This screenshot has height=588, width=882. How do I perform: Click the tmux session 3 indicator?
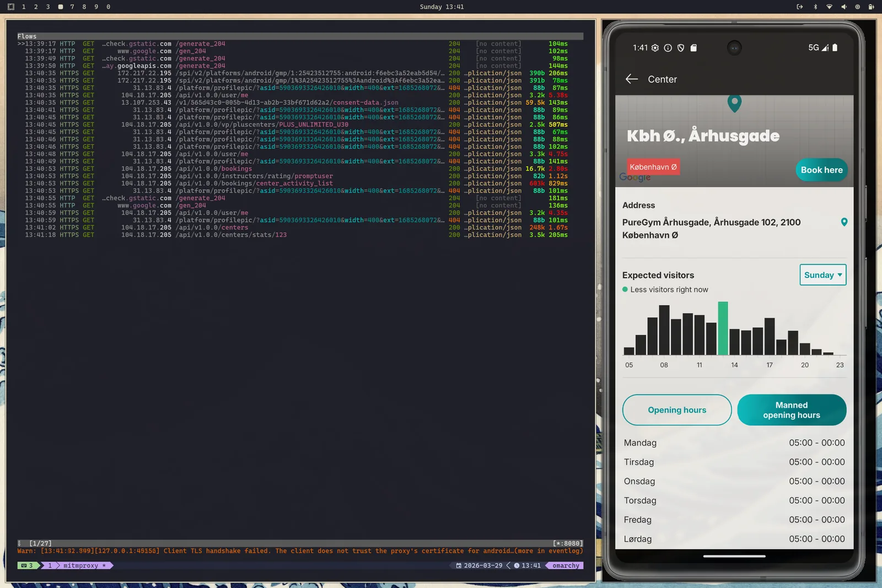(x=28, y=565)
